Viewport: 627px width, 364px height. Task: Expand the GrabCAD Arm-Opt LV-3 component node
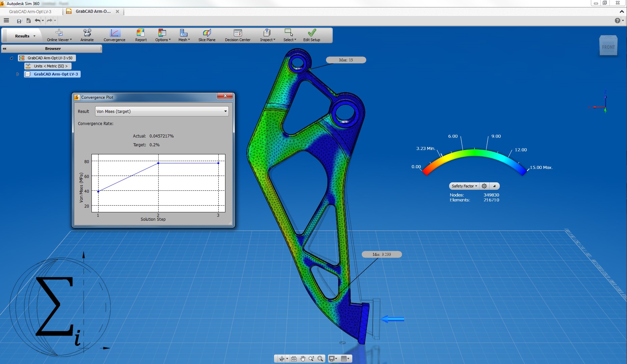pyautogui.click(x=18, y=74)
